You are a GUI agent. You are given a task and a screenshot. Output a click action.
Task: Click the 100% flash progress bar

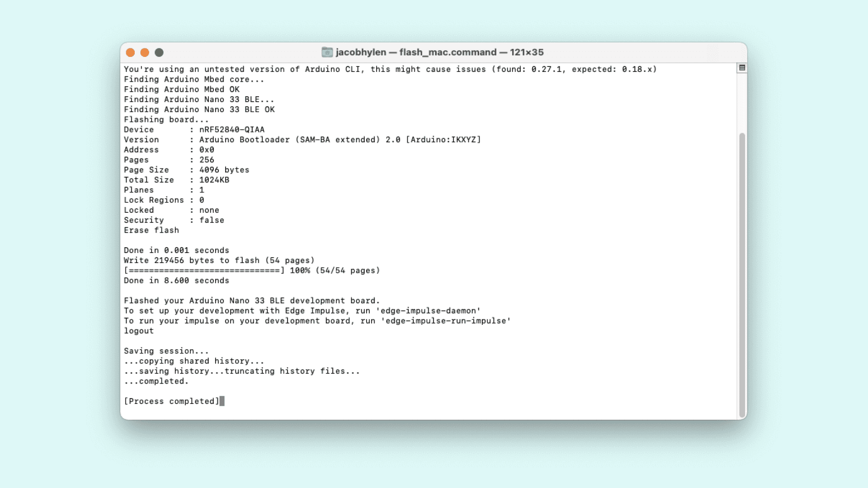204,271
